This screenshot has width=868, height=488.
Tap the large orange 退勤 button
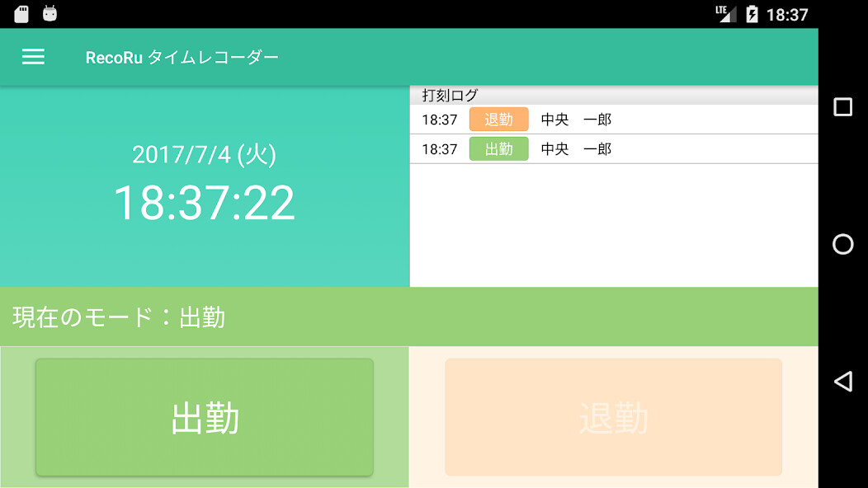(613, 417)
